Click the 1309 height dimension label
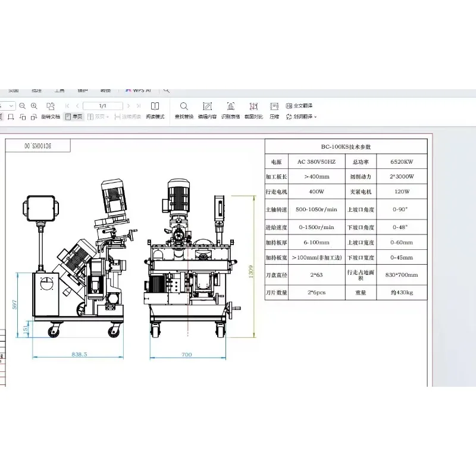The width and height of the screenshot is (476, 476). tap(250, 272)
